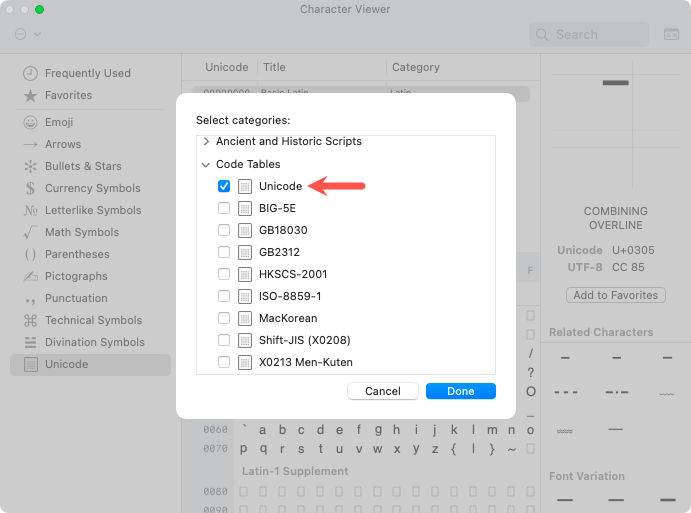691x513 pixels.
Task: Select Arrows category in sidebar
Action: click(62, 145)
